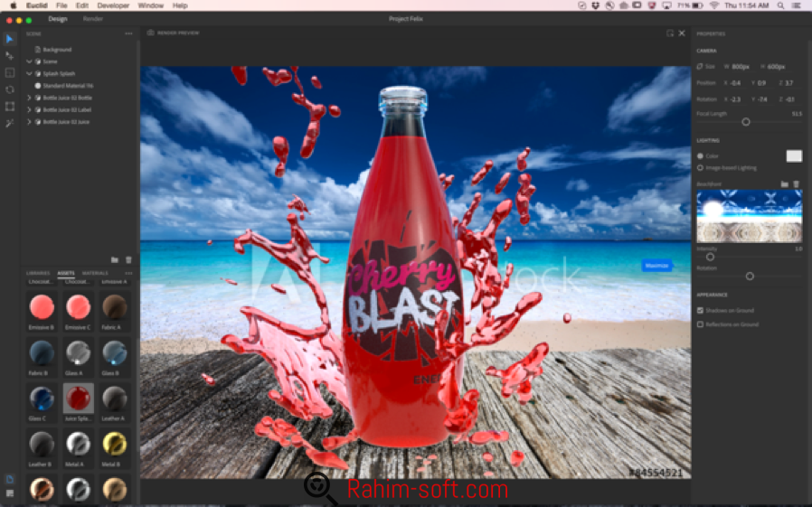Close the render preview with X
812x507 pixels.
[x=682, y=33]
